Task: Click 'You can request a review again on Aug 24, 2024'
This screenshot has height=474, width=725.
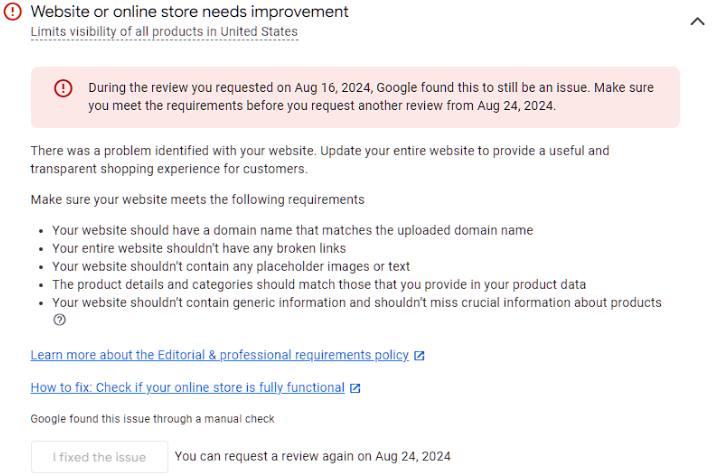Action: pyautogui.click(x=313, y=456)
